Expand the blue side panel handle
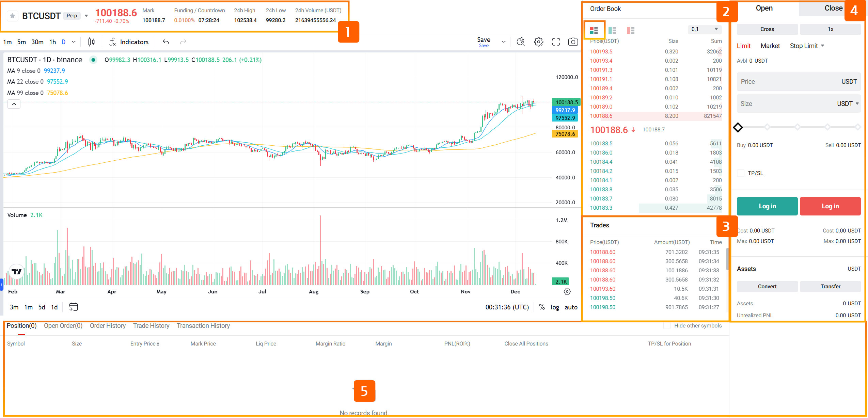 point(1,285)
